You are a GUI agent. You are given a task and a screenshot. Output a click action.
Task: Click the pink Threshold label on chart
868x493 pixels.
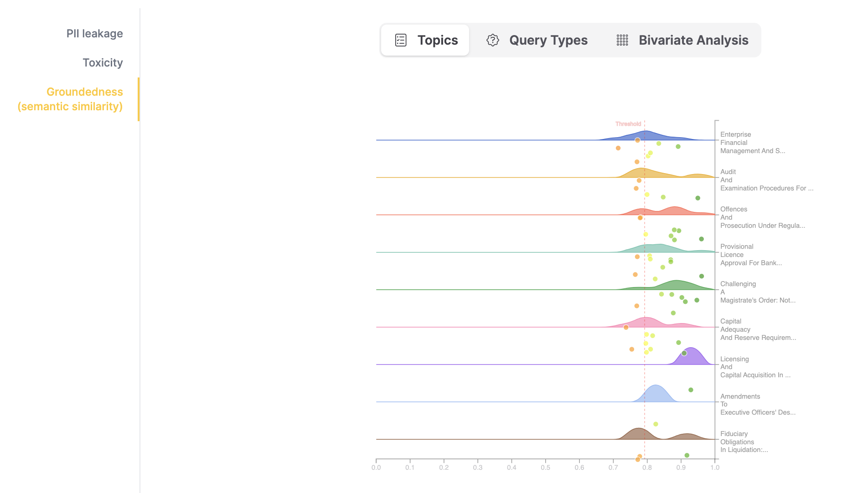(628, 124)
